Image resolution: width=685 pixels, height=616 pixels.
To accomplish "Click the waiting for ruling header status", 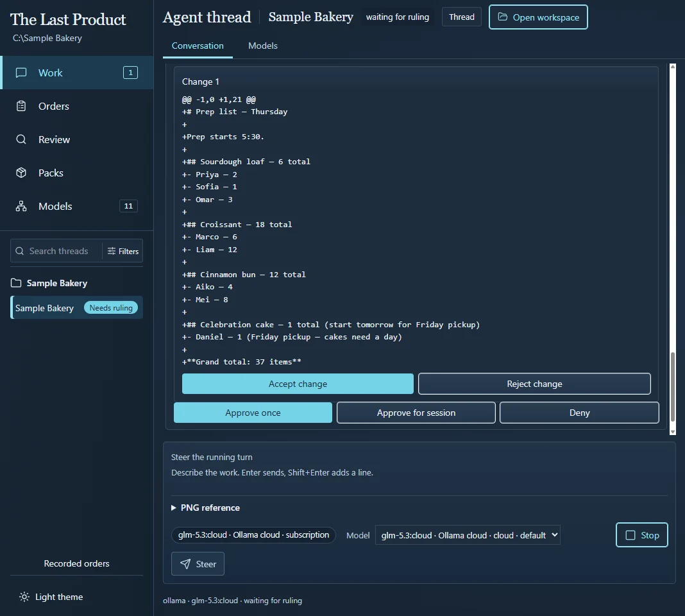I will coord(398,17).
